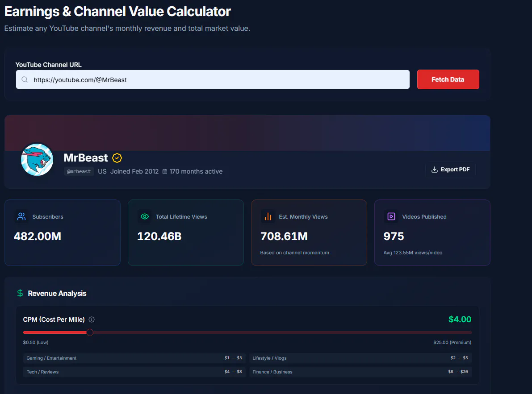
Task: Click the Based on channel momentum text
Action: [294, 253]
